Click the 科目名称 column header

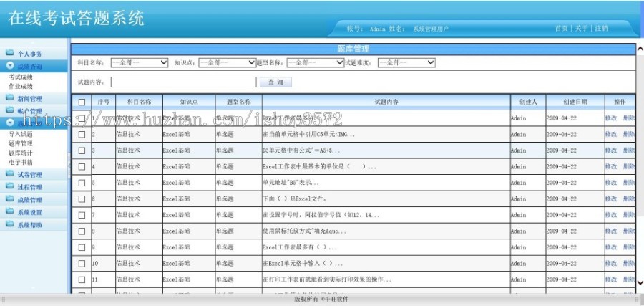[x=140, y=102]
